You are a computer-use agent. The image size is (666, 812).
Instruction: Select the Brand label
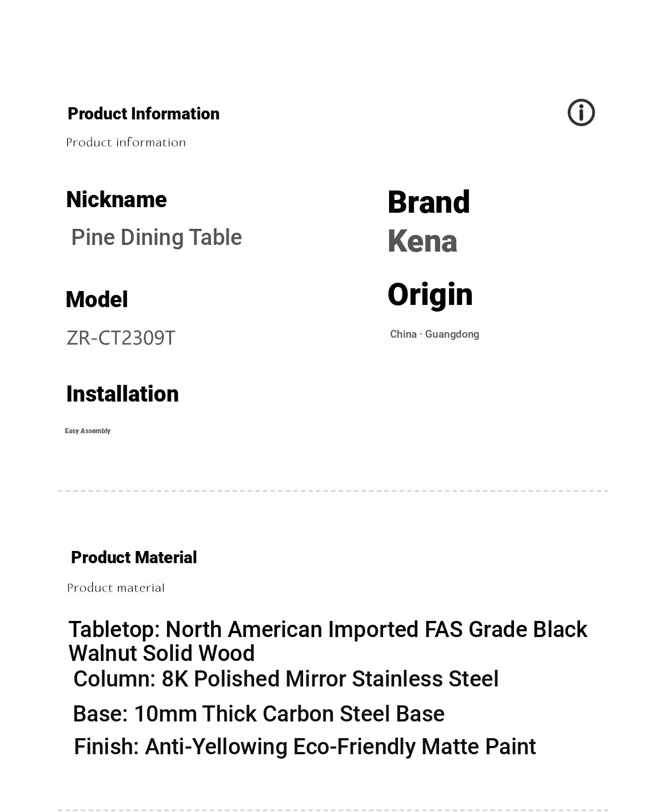428,202
